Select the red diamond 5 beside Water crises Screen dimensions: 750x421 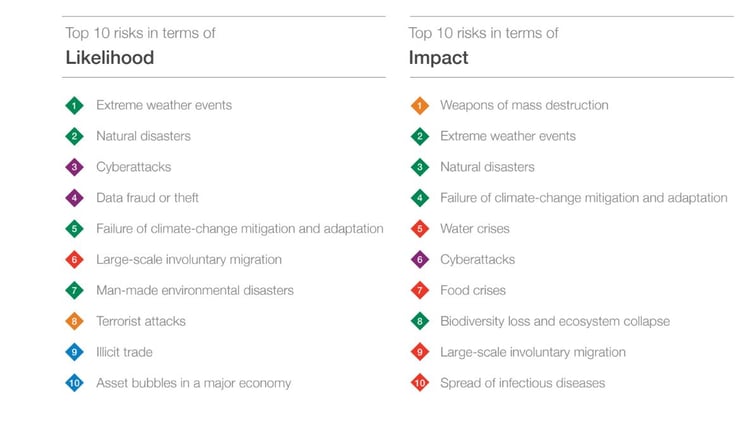[x=419, y=229]
